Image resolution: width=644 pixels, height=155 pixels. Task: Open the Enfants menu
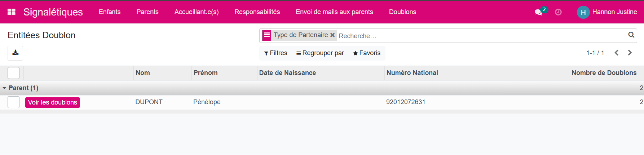point(110,12)
